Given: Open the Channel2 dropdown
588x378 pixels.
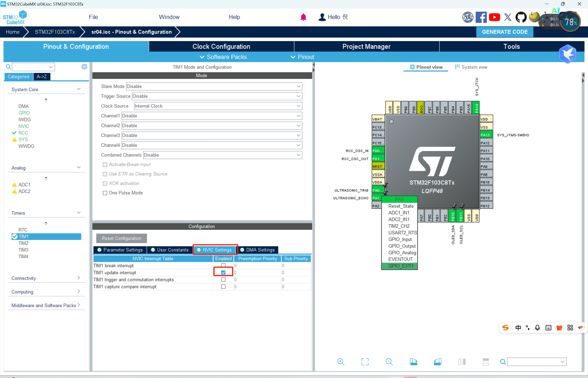Looking at the screenshot, I should pos(212,126).
